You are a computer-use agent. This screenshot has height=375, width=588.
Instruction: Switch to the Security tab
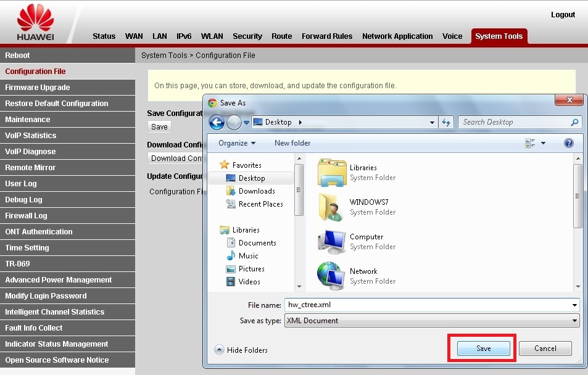click(247, 36)
